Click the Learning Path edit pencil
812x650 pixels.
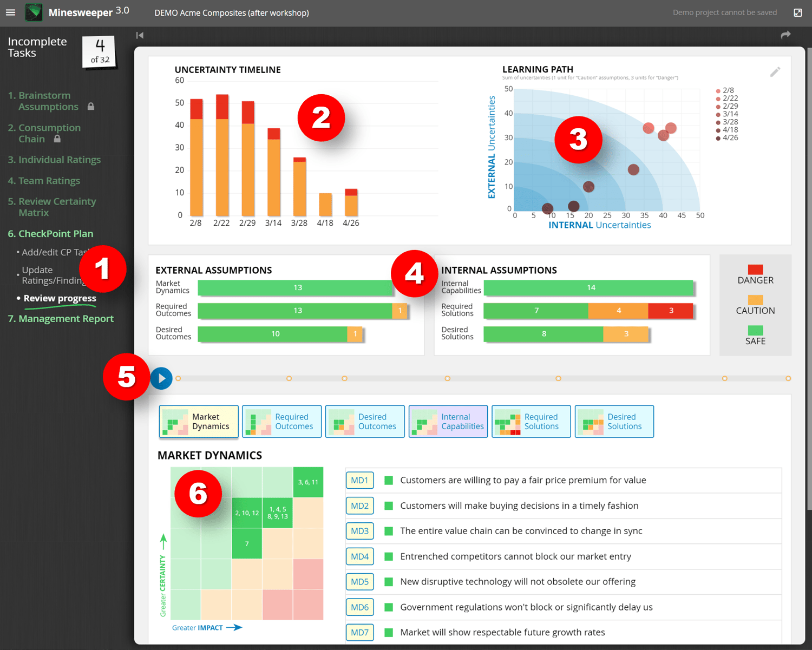775,72
